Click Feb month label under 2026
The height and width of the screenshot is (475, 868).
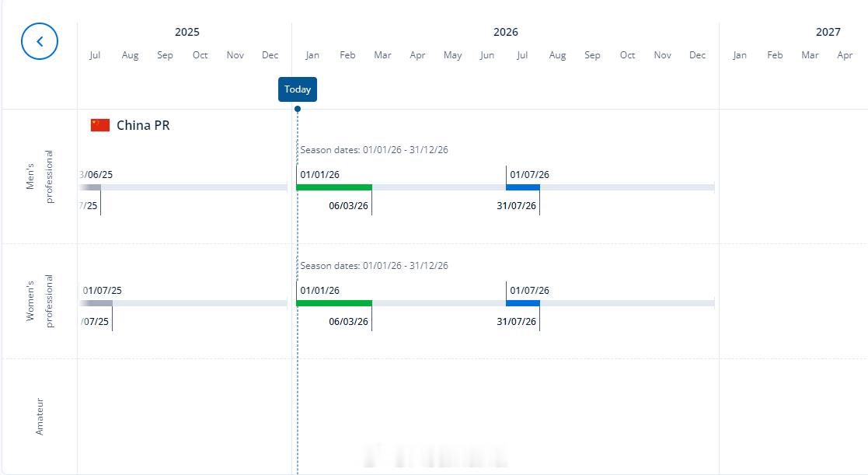(347, 54)
